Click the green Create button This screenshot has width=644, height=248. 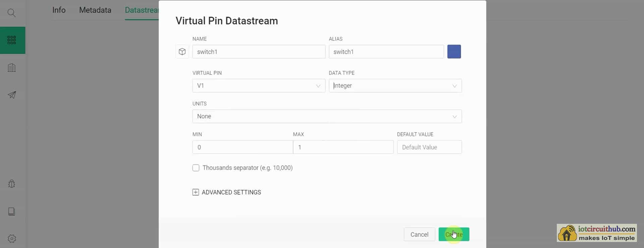point(454,235)
